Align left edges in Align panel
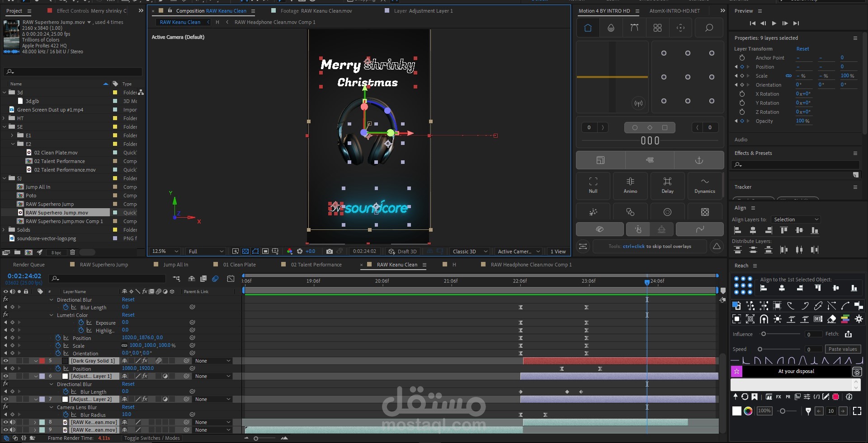This screenshot has height=443, width=868. click(x=737, y=230)
